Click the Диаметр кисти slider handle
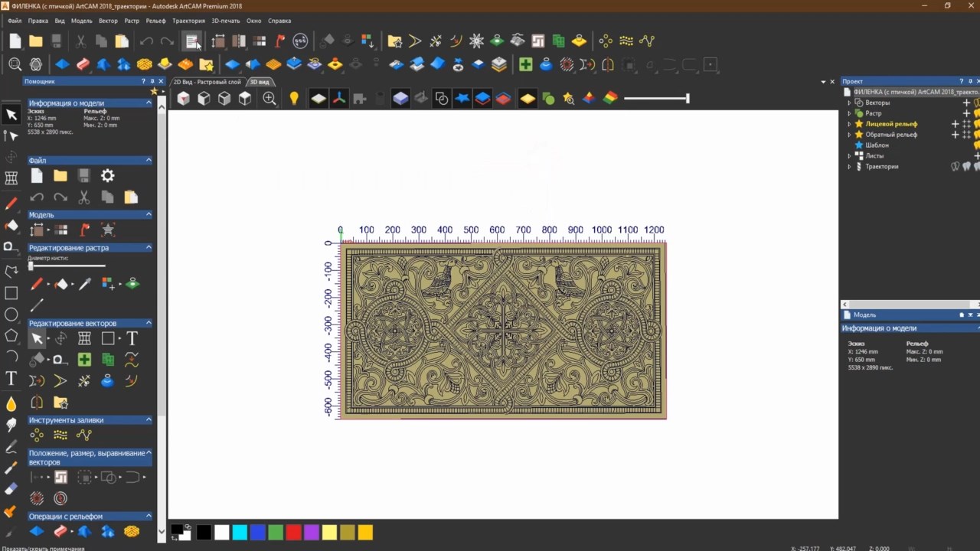This screenshot has width=980, height=551. [31, 266]
